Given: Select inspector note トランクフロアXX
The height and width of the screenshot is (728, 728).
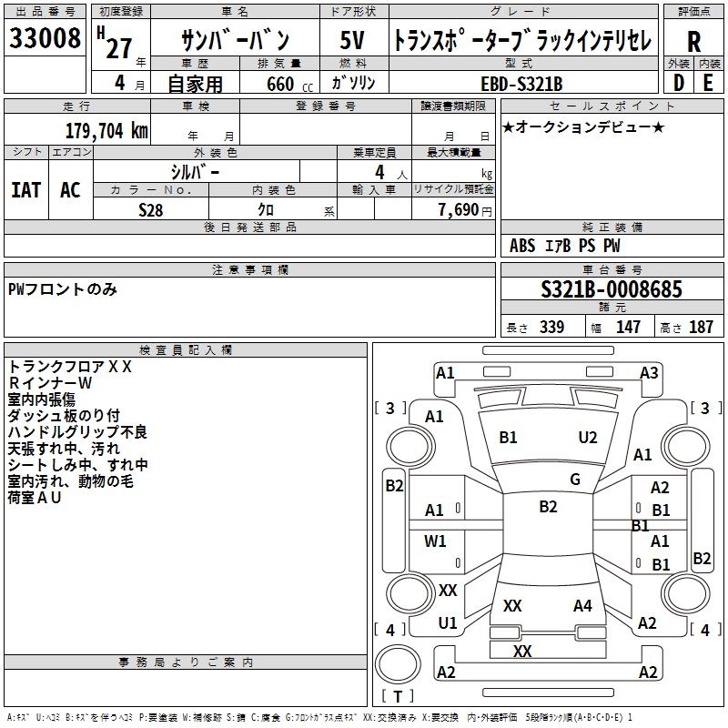Looking at the screenshot, I should pos(70,367).
